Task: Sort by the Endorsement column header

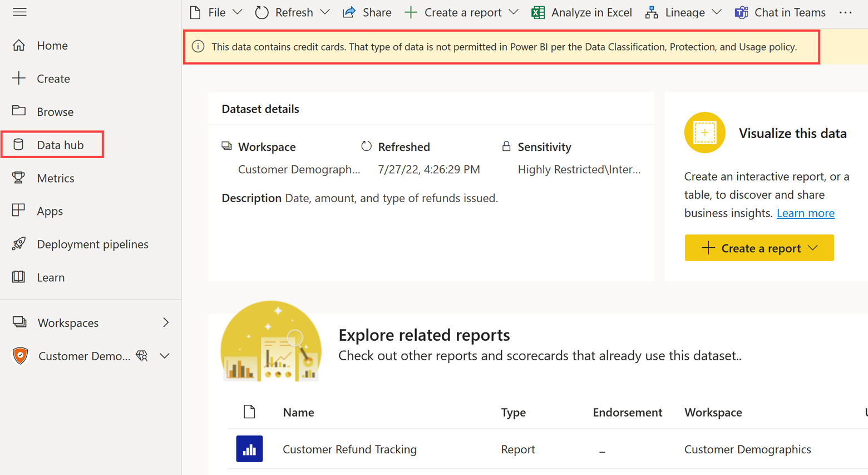Action: point(627,412)
